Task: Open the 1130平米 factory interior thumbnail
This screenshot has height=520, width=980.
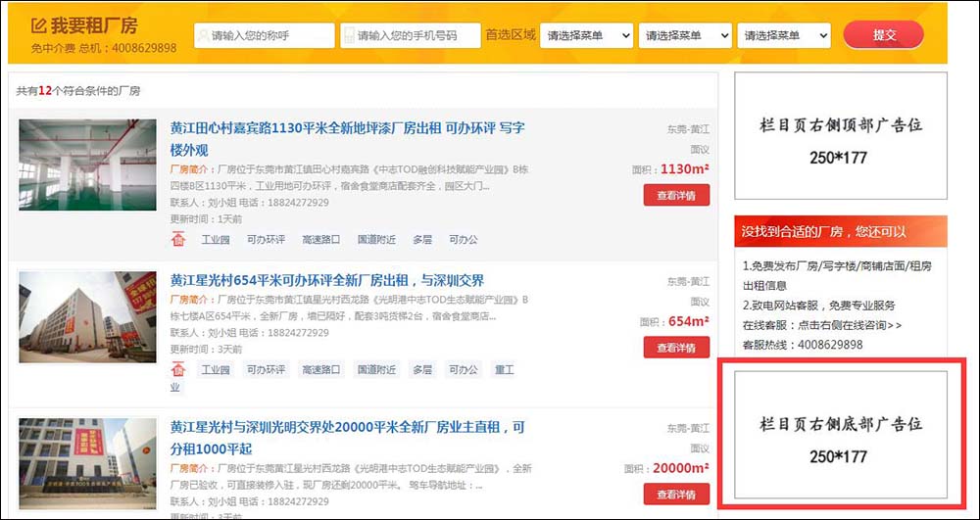Action: 87,165
